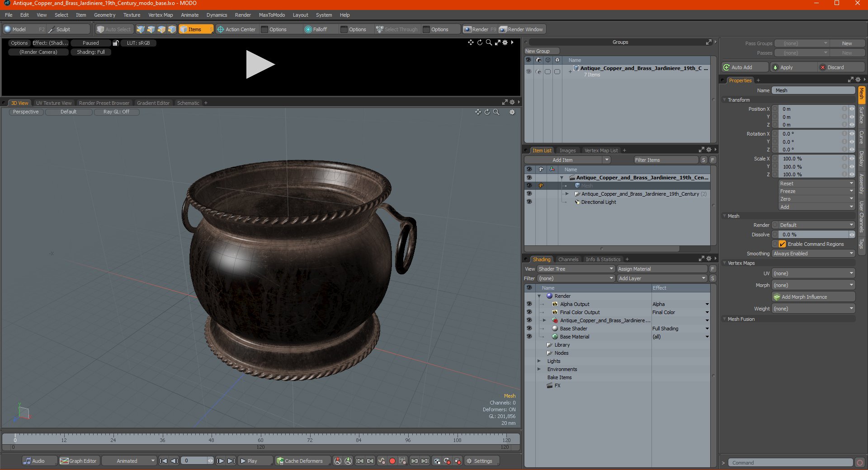Open the mesh Render Default dropdown
Screen dimensions: 868x470
pyautogui.click(x=816, y=225)
